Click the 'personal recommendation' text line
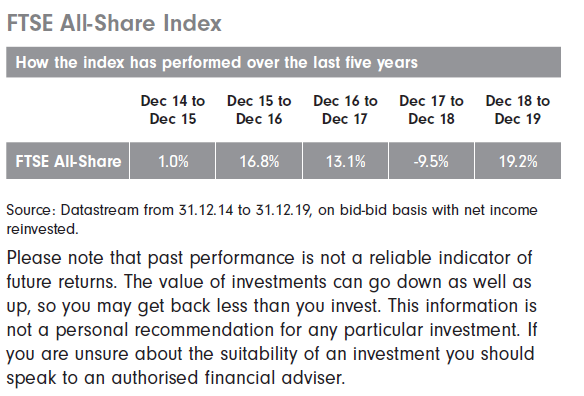Screen dimensions: 584x396 [x=272, y=330]
